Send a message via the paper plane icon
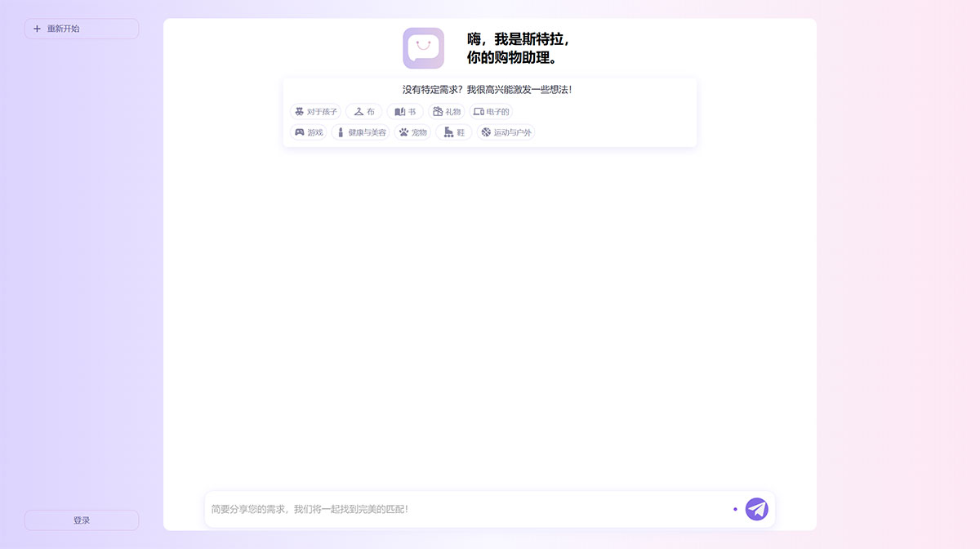Viewport: 980px width, 549px height. coord(755,508)
